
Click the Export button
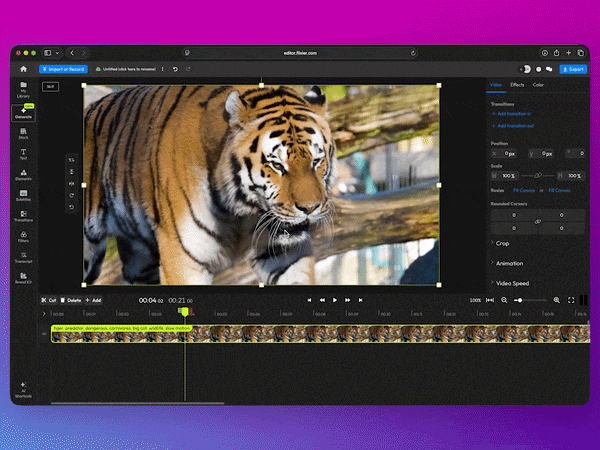click(572, 69)
